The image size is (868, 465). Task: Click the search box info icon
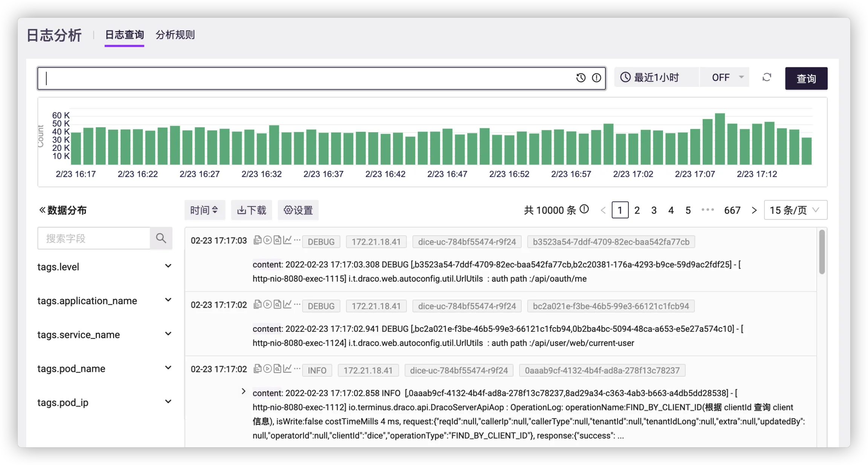tap(596, 78)
